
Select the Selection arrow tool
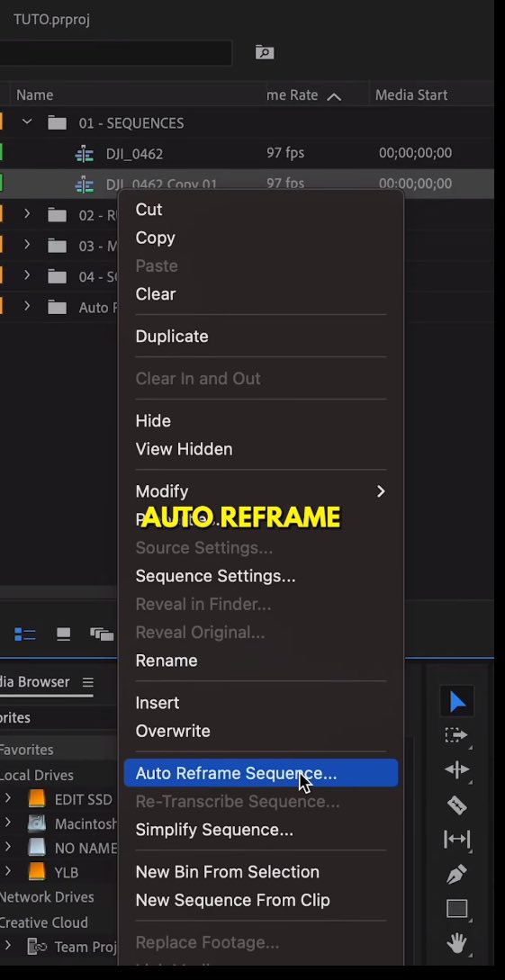coord(457,701)
